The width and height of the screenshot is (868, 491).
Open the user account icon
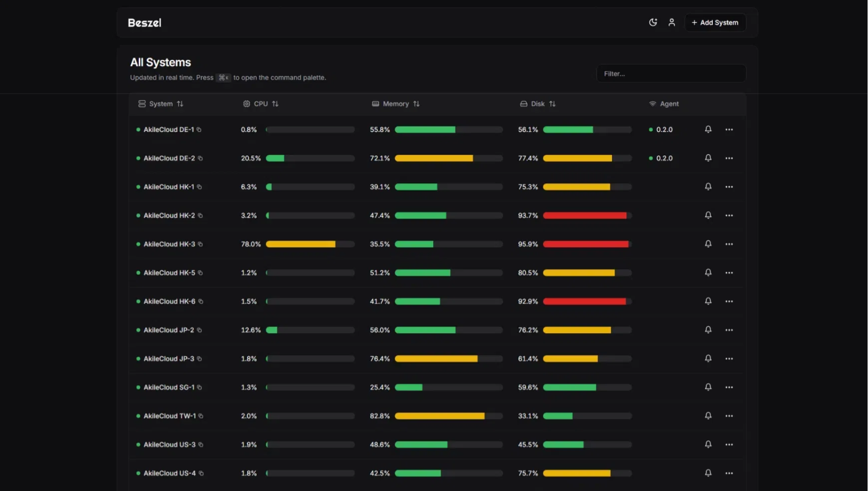point(671,23)
